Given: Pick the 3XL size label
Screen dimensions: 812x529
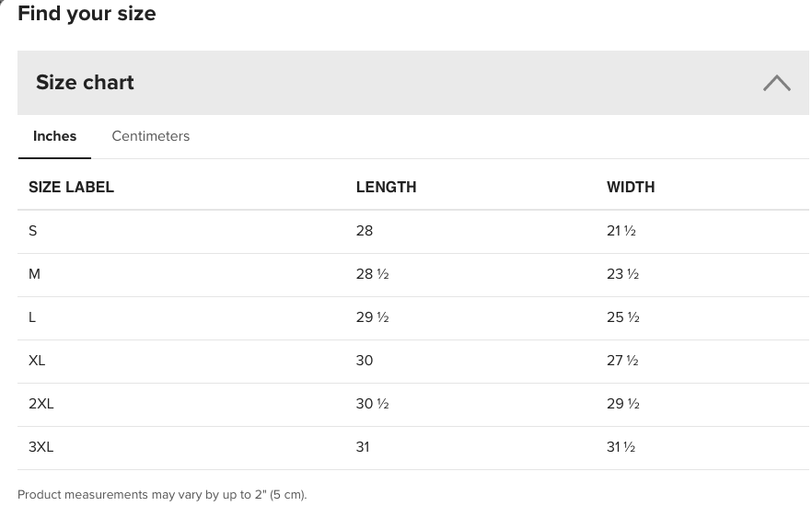Looking at the screenshot, I should click(41, 447).
